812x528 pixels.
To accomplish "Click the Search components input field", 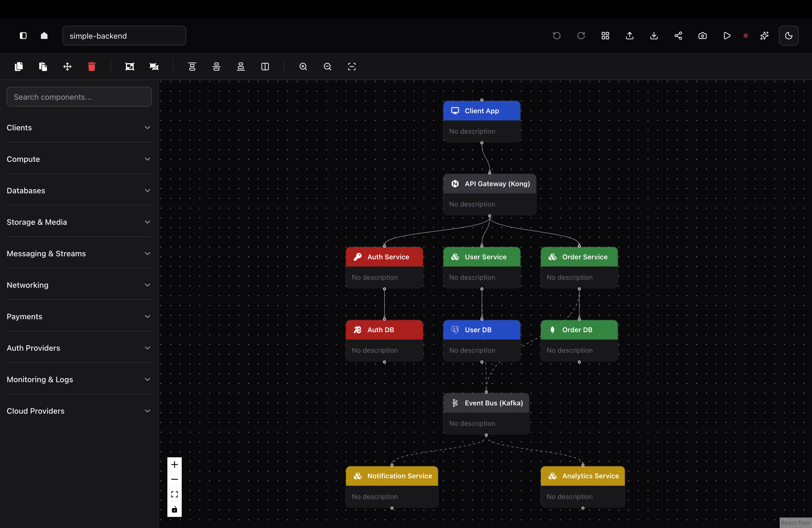I will [x=79, y=97].
